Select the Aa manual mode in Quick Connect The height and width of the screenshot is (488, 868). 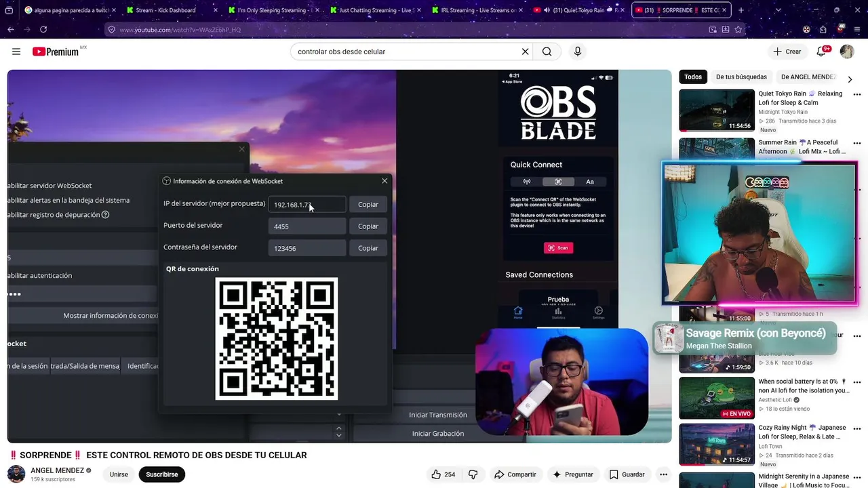click(x=590, y=182)
